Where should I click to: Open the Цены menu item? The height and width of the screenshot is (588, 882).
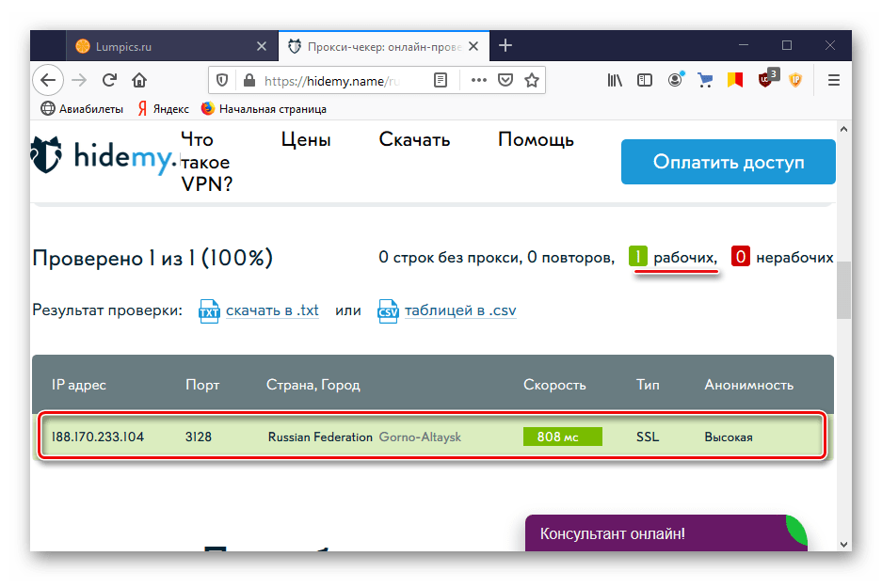(x=306, y=140)
